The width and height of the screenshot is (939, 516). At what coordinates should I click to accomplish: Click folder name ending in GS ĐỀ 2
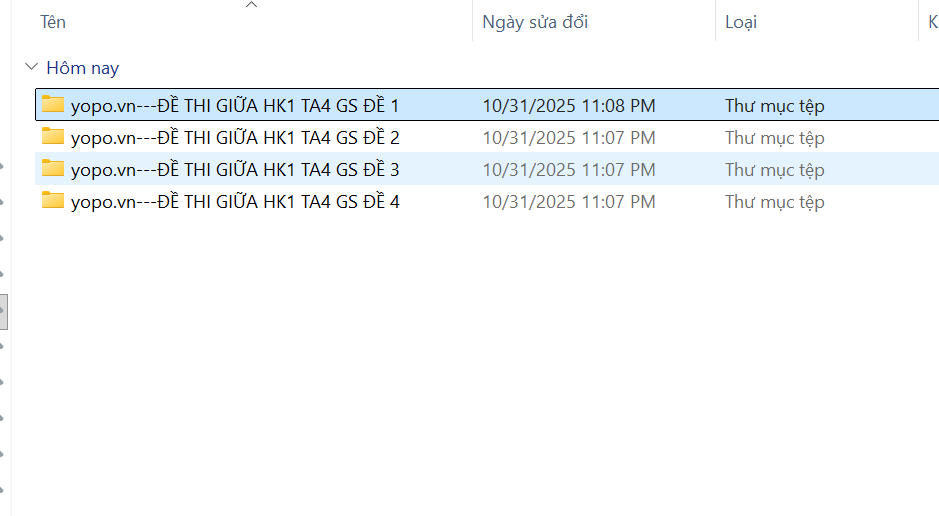[235, 137]
